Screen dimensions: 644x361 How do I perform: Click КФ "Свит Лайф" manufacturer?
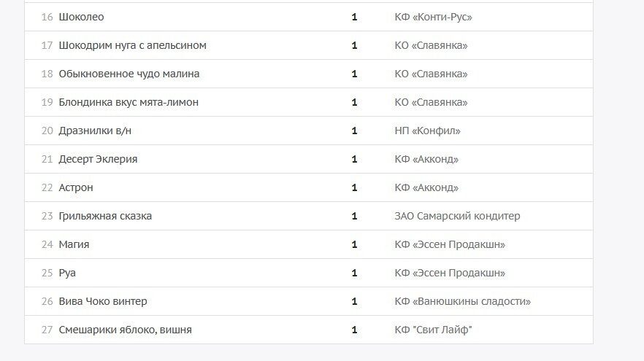[433, 330]
